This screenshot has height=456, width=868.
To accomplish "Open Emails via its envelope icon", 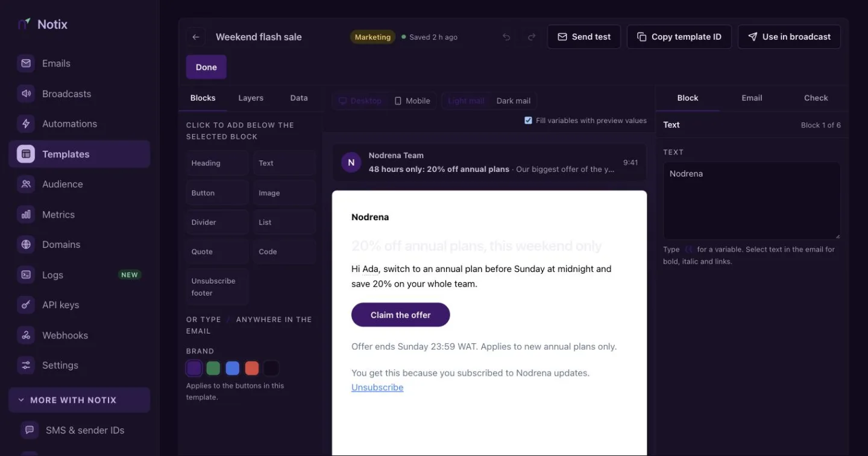I will point(26,63).
